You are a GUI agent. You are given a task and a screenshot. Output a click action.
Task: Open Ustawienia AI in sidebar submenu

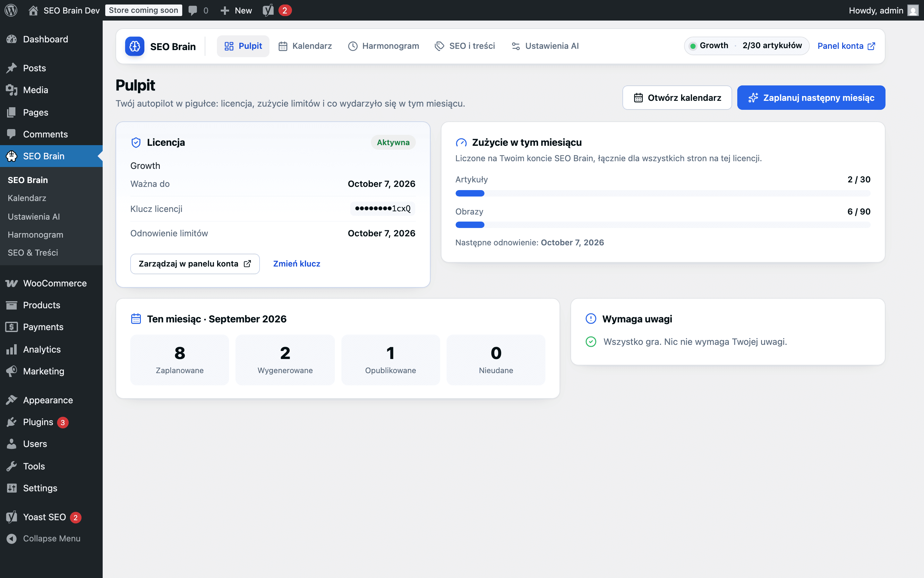tap(34, 216)
